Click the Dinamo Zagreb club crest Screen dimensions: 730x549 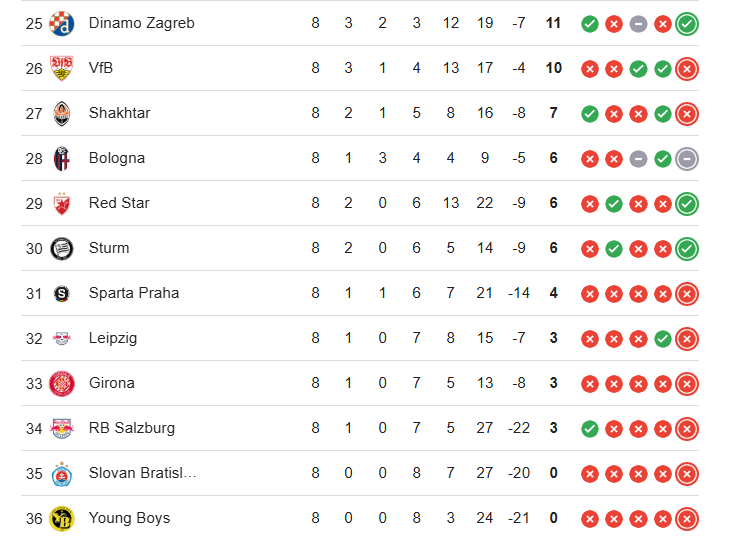coord(61,23)
